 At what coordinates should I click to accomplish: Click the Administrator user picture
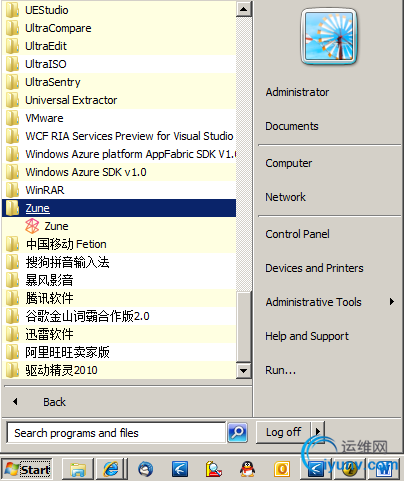pos(329,37)
